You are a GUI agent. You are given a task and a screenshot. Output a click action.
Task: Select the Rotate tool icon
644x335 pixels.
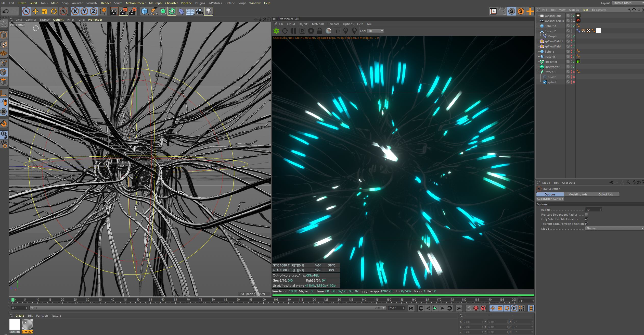(54, 11)
